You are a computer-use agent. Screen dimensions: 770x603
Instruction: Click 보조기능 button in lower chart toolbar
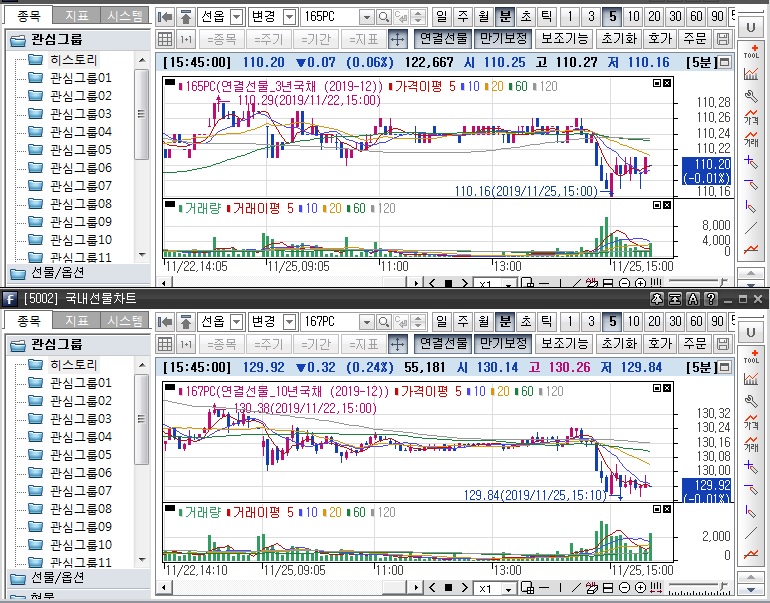coord(564,344)
